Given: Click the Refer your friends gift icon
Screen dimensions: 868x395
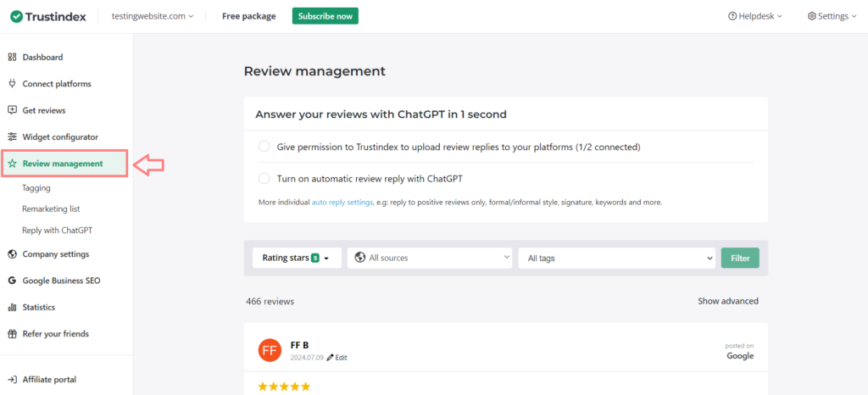Looking at the screenshot, I should click(x=12, y=334).
